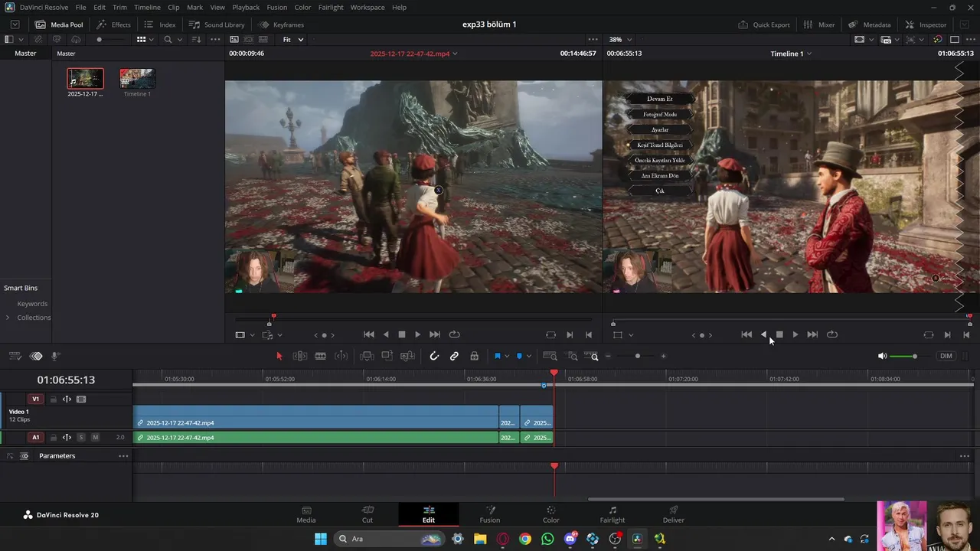
Task: Open the flag color dropdown arrow
Action: click(507, 356)
